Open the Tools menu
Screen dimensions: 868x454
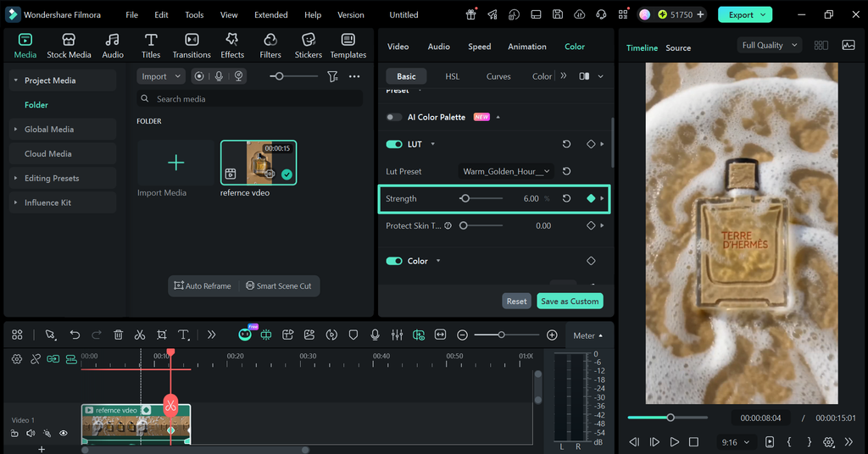pos(194,15)
